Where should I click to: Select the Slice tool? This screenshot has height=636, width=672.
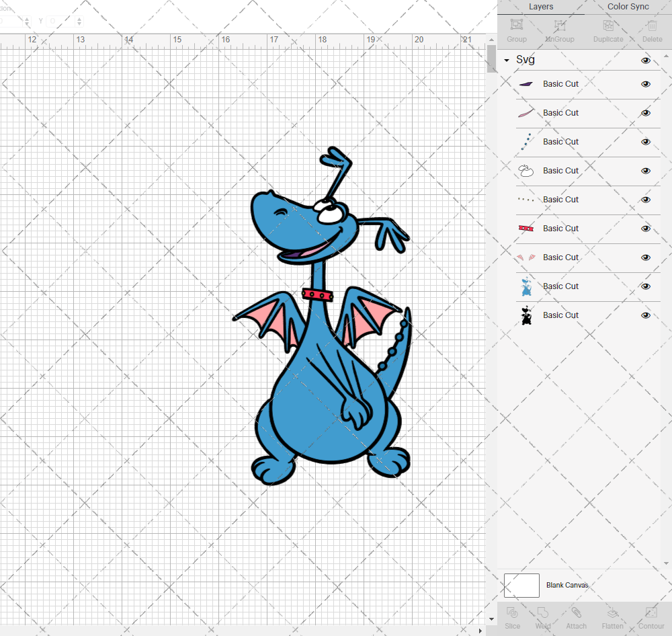[x=512, y=612]
